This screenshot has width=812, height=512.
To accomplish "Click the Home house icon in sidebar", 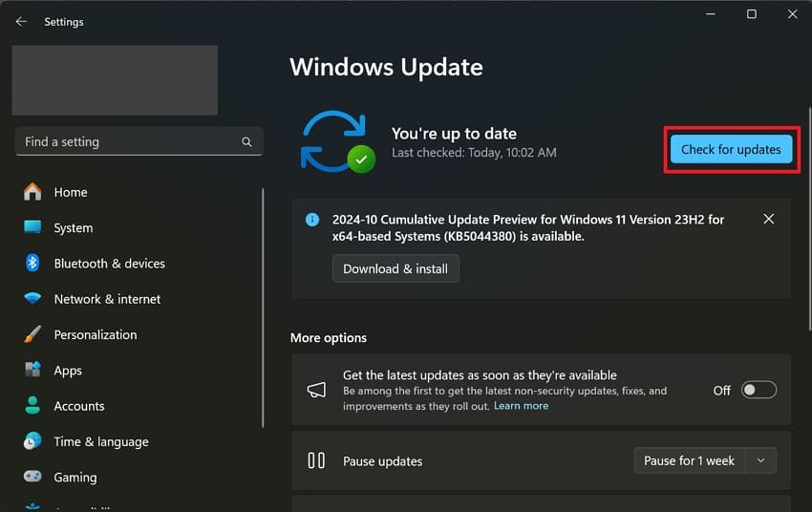I will [32, 192].
